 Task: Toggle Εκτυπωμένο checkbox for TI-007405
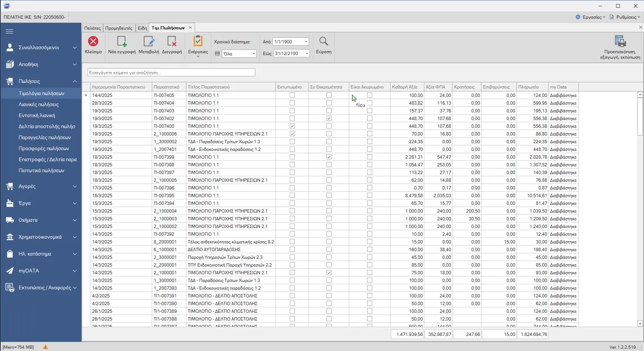(292, 95)
